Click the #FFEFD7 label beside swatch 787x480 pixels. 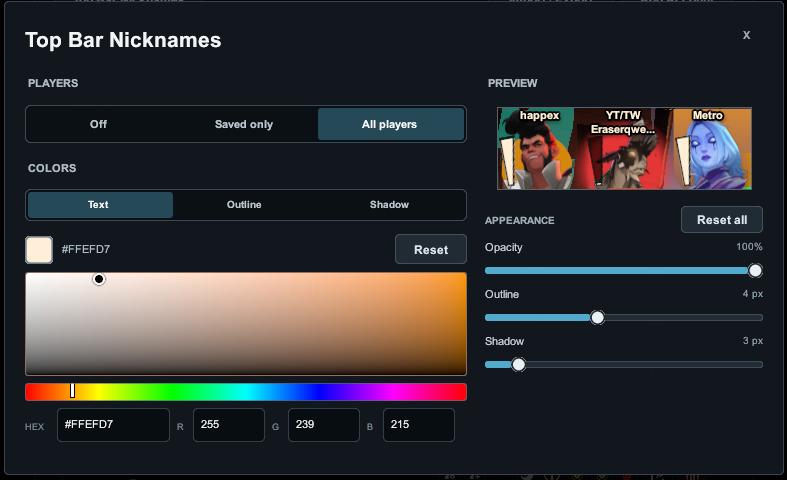(86, 250)
